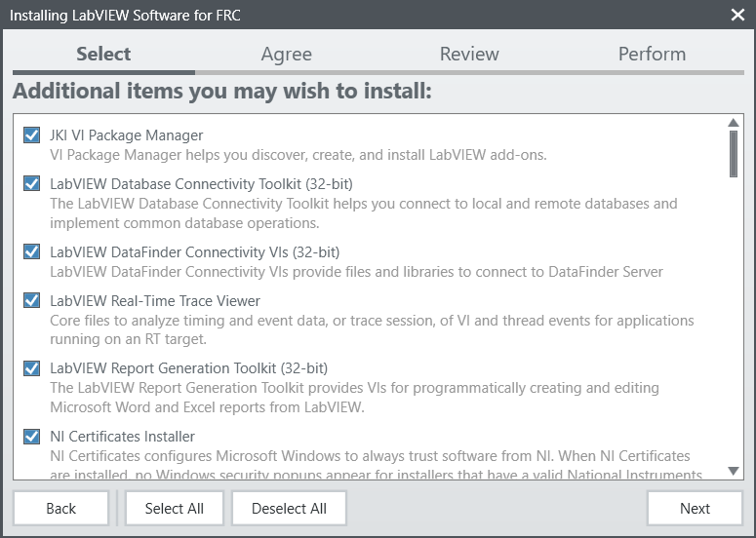Uncheck the JKI VI Package Manager checkbox
Image resolution: width=756 pixels, height=538 pixels.
click(32, 135)
